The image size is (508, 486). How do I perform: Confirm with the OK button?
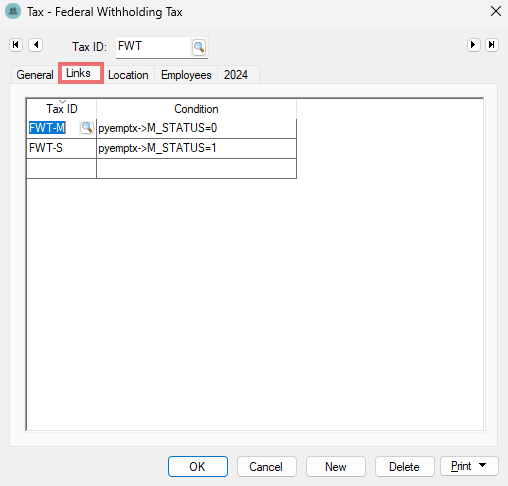[x=198, y=466]
